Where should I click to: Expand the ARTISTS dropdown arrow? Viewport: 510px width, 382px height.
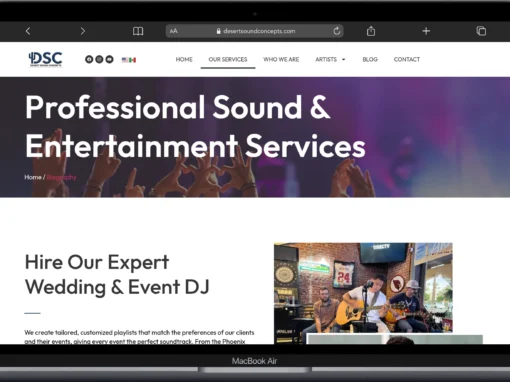tap(343, 59)
